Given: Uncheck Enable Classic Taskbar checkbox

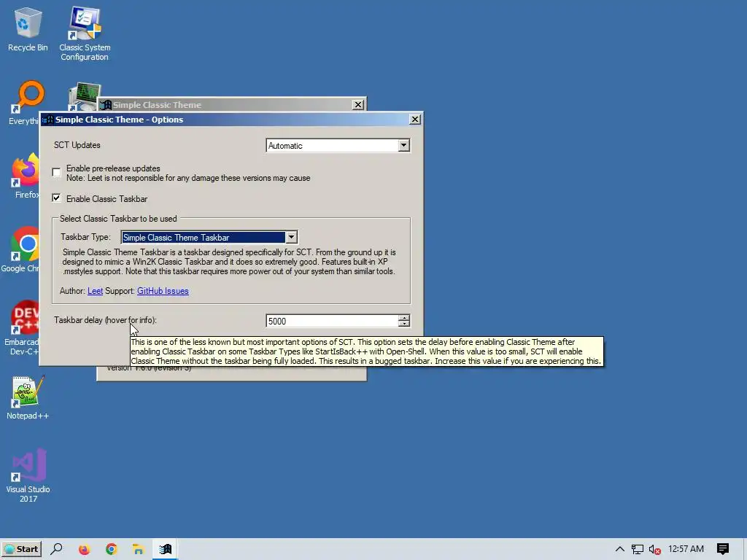Looking at the screenshot, I should pyautogui.click(x=57, y=198).
